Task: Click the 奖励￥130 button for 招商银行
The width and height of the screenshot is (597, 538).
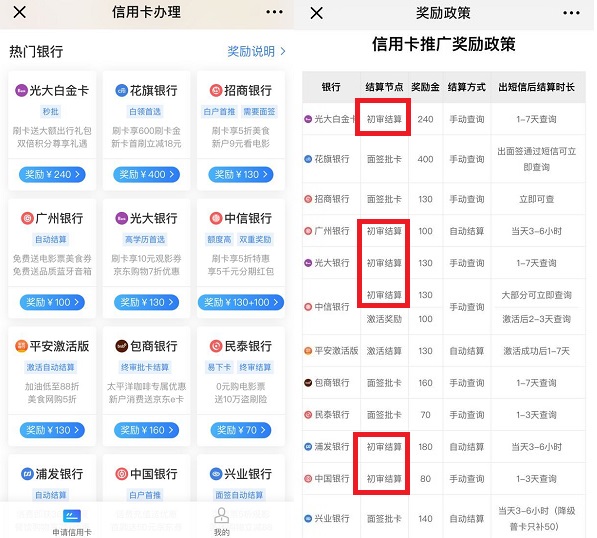Action: [241, 174]
